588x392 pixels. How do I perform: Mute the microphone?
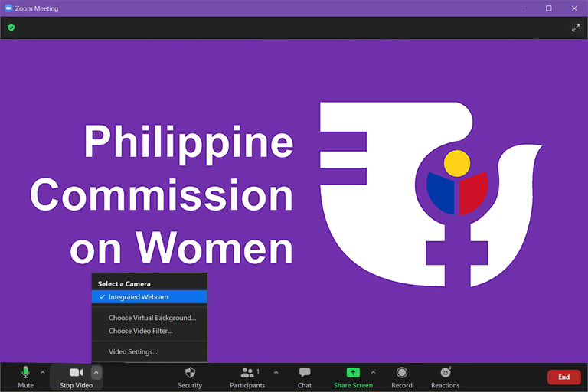[x=25, y=377]
